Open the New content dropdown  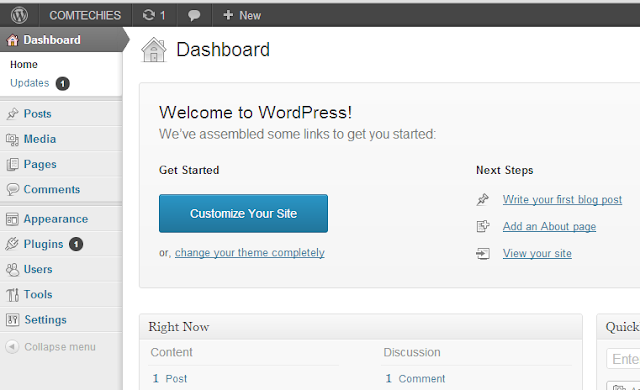(242, 16)
